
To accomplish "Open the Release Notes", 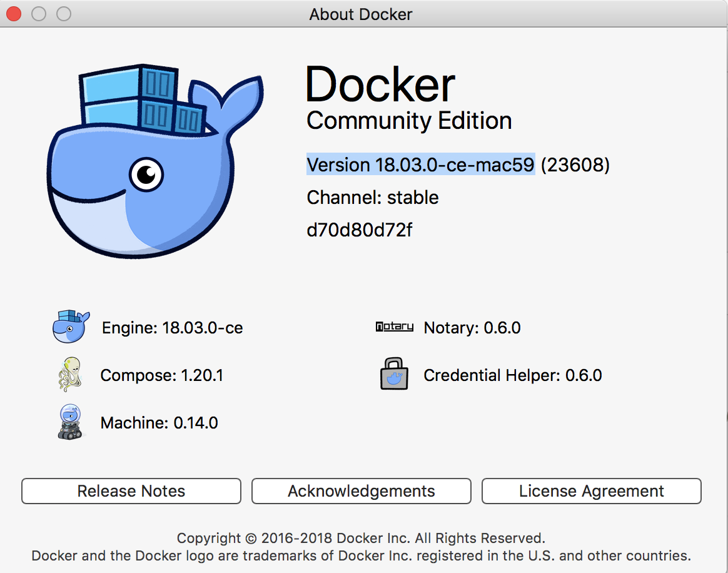I will (131, 491).
